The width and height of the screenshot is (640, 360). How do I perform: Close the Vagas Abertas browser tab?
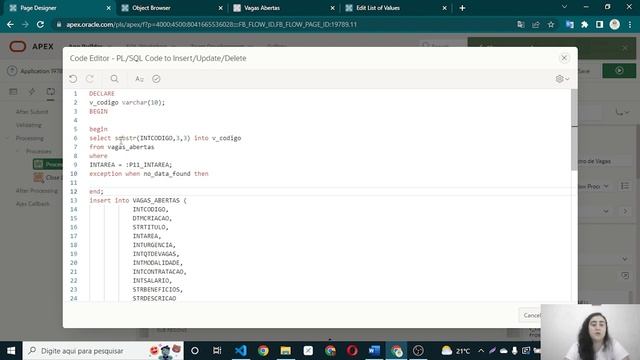332,8
